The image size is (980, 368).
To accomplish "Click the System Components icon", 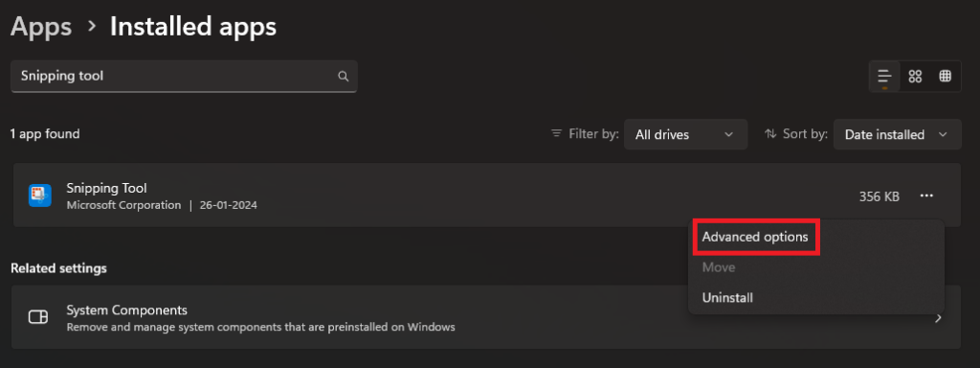I will (38, 317).
